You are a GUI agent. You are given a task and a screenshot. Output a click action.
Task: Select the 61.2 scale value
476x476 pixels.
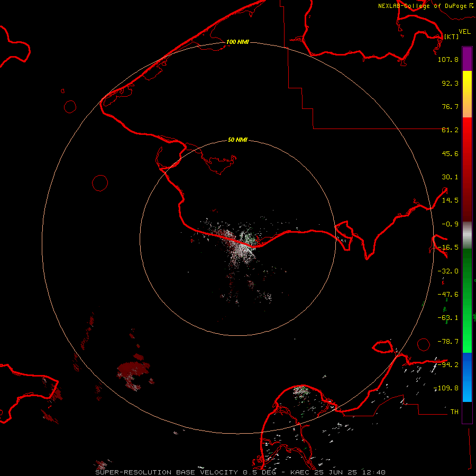[x=450, y=130]
